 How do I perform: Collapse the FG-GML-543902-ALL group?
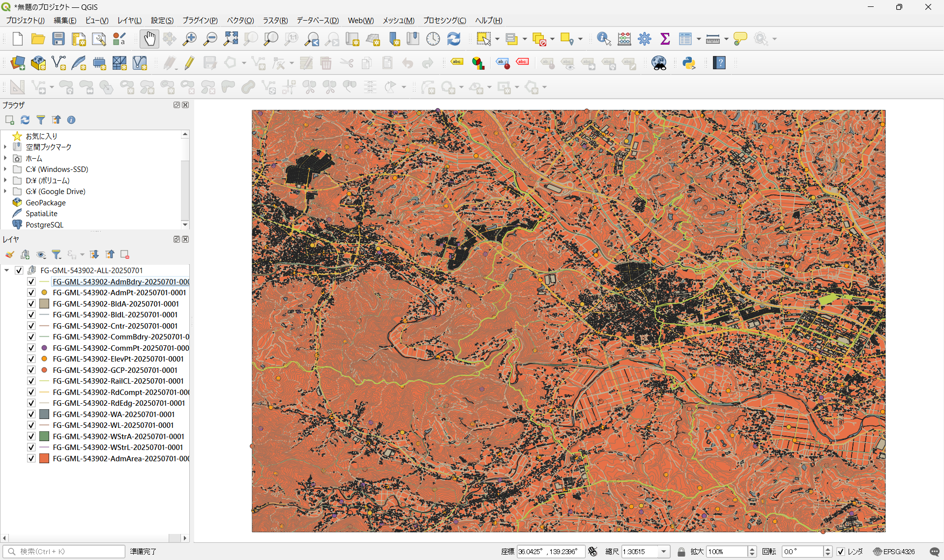point(7,270)
